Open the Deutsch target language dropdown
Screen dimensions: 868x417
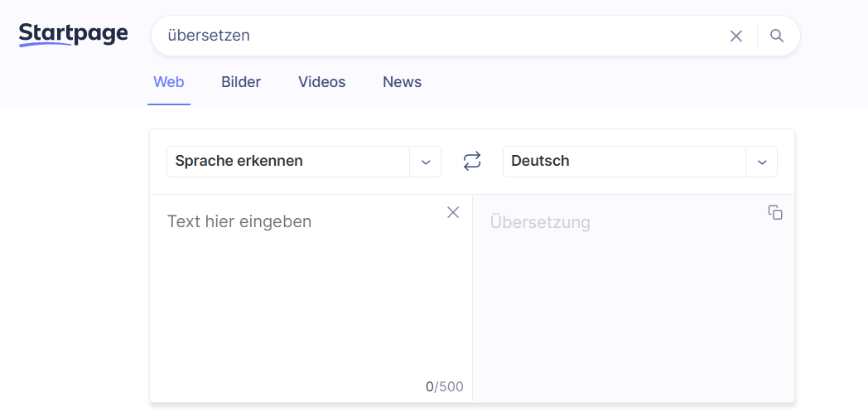pos(624,162)
